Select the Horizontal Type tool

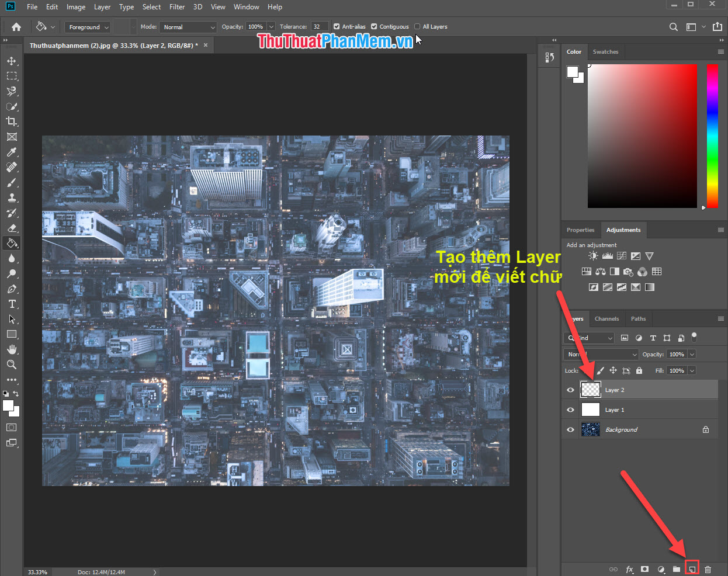(12, 304)
